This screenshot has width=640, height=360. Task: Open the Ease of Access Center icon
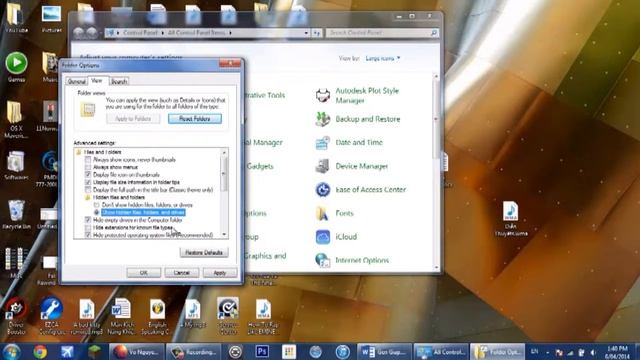323,190
